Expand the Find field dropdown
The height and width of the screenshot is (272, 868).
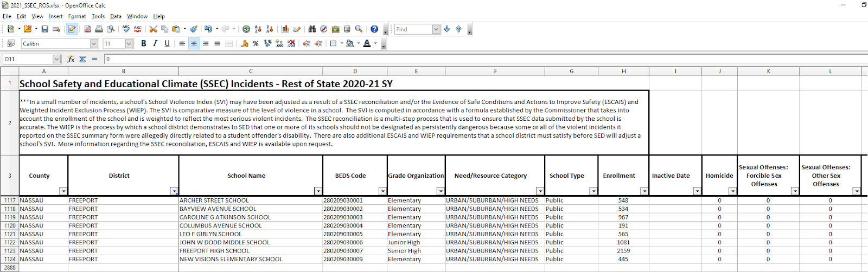436,29
